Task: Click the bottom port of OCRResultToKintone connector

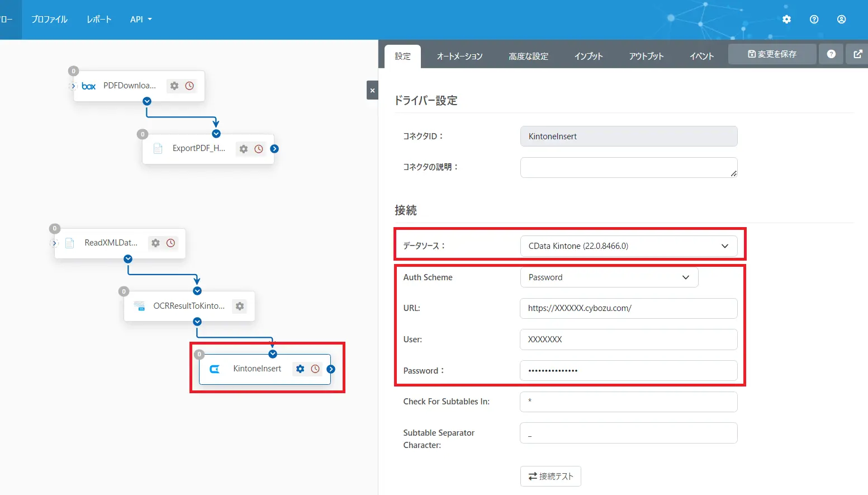Action: 197,322
